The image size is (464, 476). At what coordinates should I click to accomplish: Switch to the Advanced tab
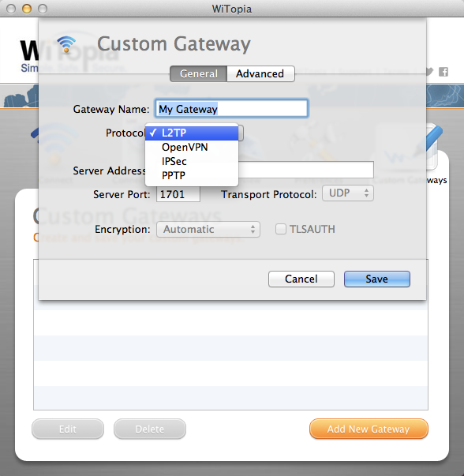click(260, 73)
